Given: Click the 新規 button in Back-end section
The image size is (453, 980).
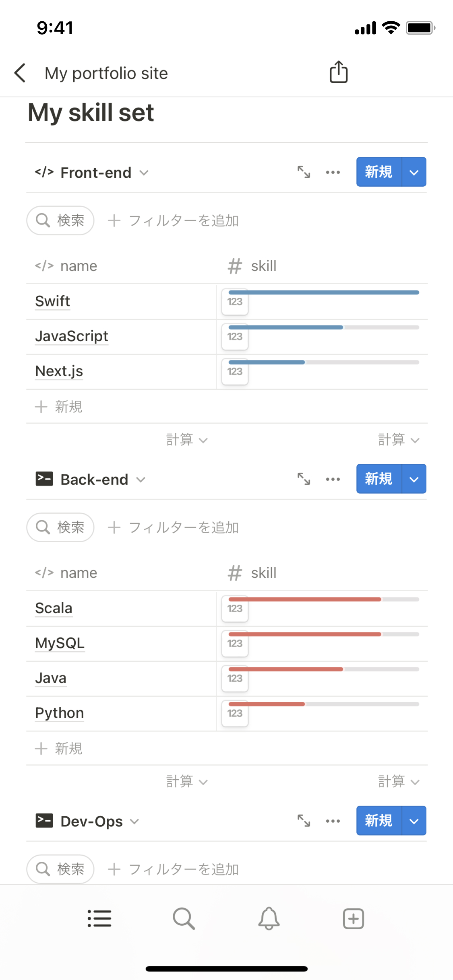Looking at the screenshot, I should (379, 479).
